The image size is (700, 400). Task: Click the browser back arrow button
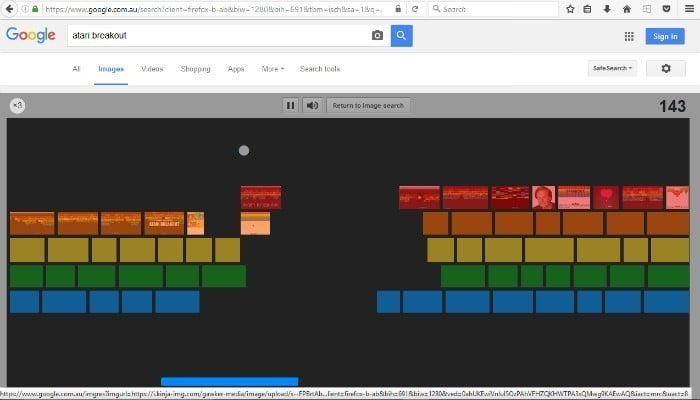click(x=9, y=9)
